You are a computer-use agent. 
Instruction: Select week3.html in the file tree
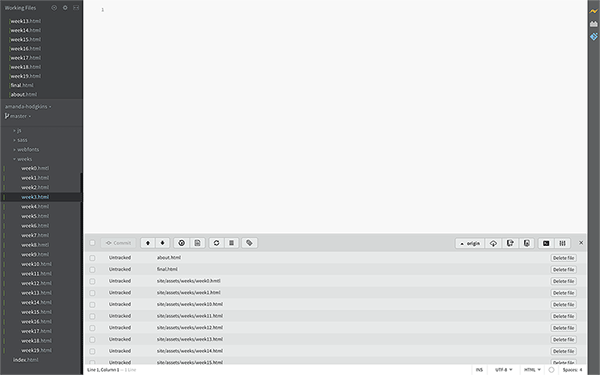click(x=35, y=197)
